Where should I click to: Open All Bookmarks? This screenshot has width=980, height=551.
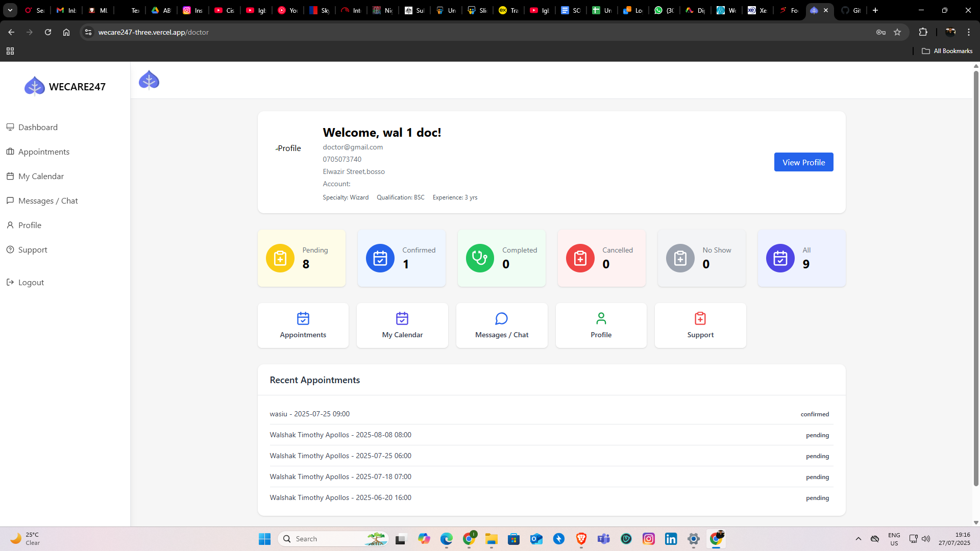click(947, 51)
